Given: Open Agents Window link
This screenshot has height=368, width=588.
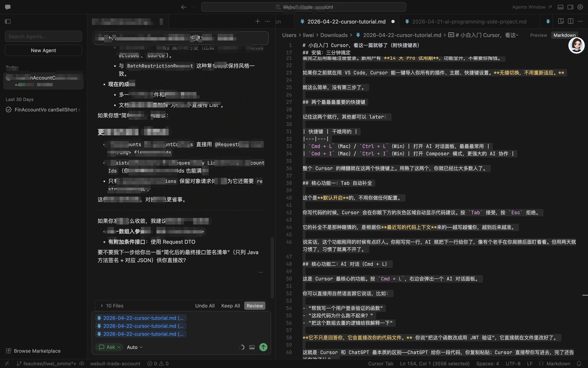Looking at the screenshot, I should (x=532, y=7).
